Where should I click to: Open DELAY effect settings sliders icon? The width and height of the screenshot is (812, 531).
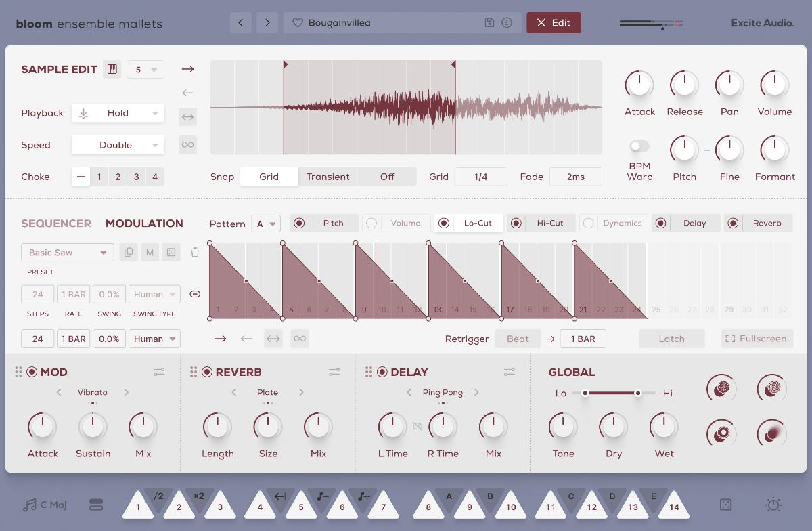[x=510, y=372]
